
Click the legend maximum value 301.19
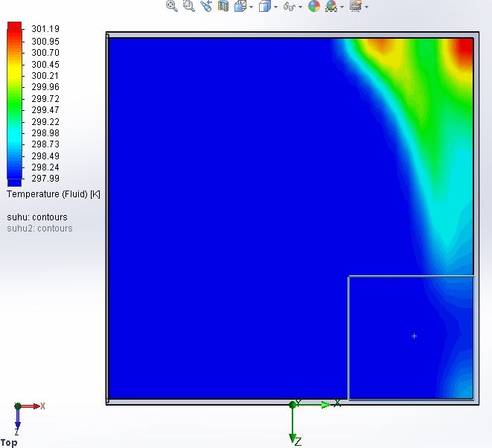(45, 29)
